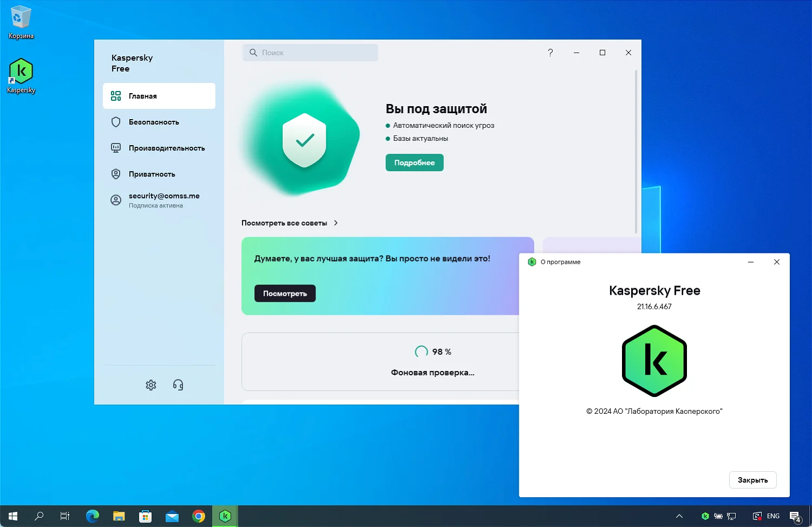
Task: Minimize the О программе dialog
Action: coord(751,262)
